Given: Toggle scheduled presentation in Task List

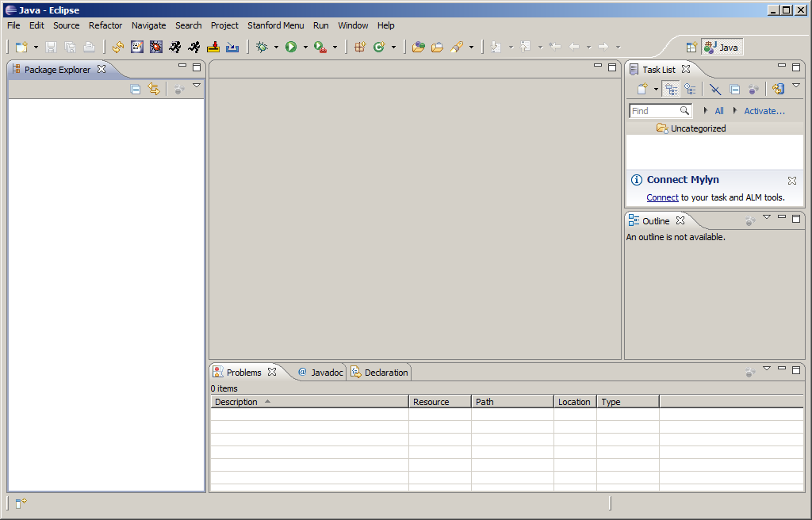Looking at the screenshot, I should point(691,89).
